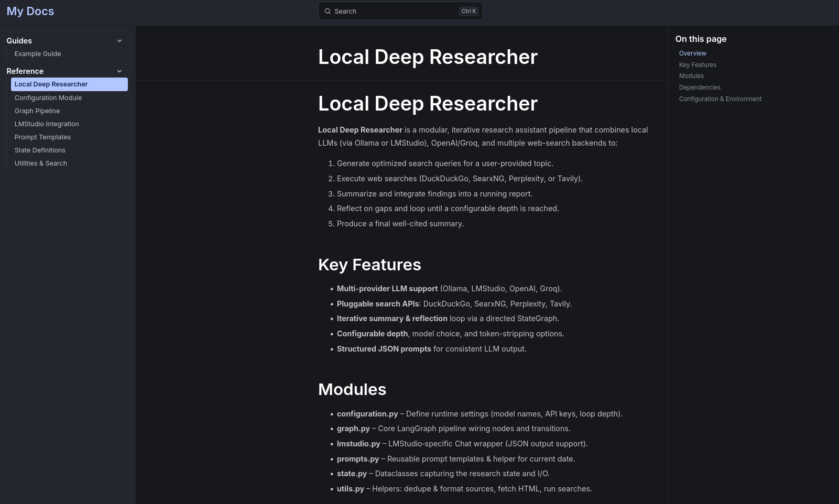
Task: Jump to Overview in page contents
Action: [x=692, y=53]
